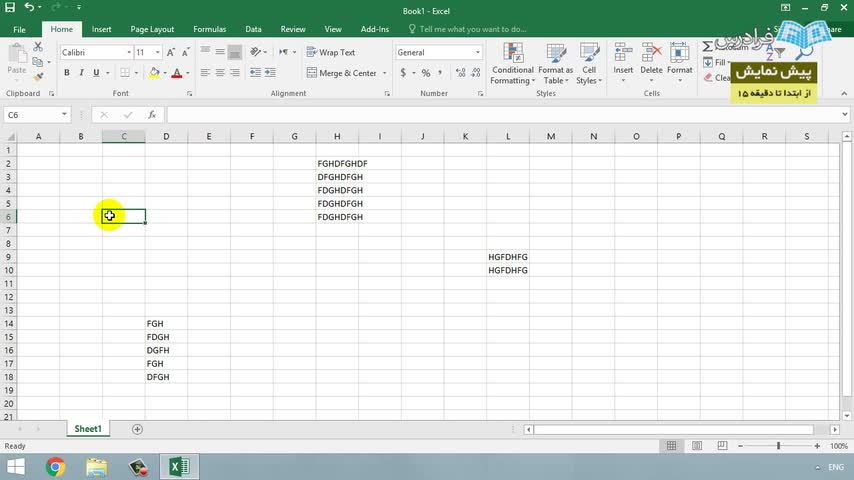Click the Decrease Decimal icon
Image resolution: width=854 pixels, height=480 pixels.
[476, 72]
